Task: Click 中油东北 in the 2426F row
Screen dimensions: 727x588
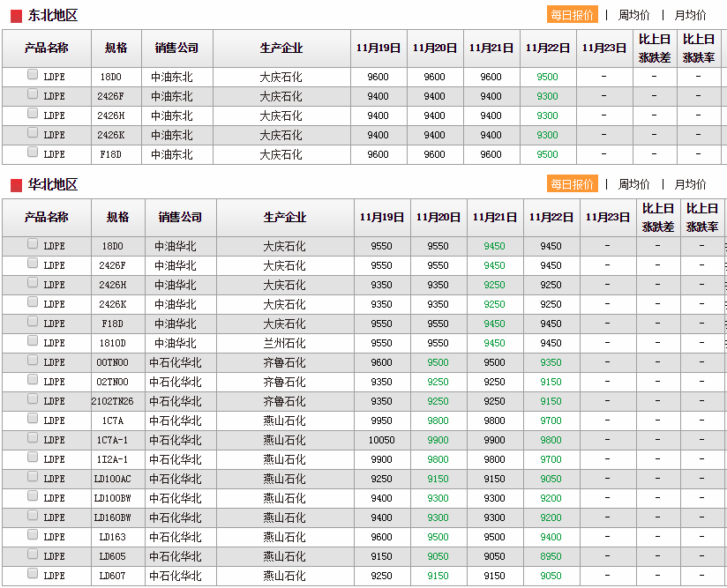Action: pos(171,96)
